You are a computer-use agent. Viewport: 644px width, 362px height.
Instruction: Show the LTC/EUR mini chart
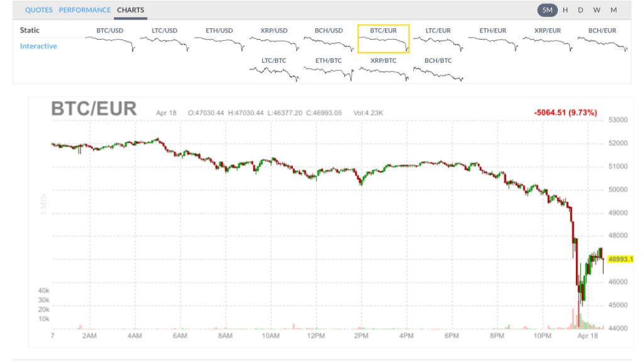point(438,40)
